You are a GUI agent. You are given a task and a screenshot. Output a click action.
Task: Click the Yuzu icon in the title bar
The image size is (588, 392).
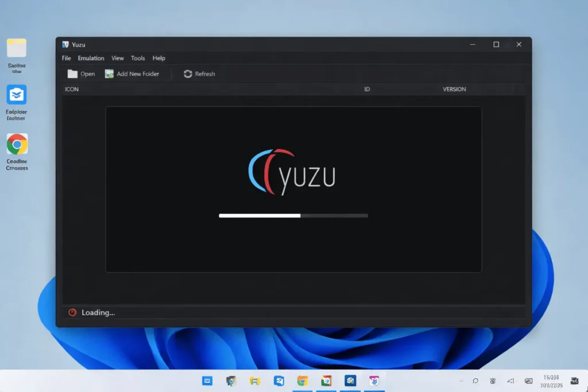pyautogui.click(x=65, y=44)
